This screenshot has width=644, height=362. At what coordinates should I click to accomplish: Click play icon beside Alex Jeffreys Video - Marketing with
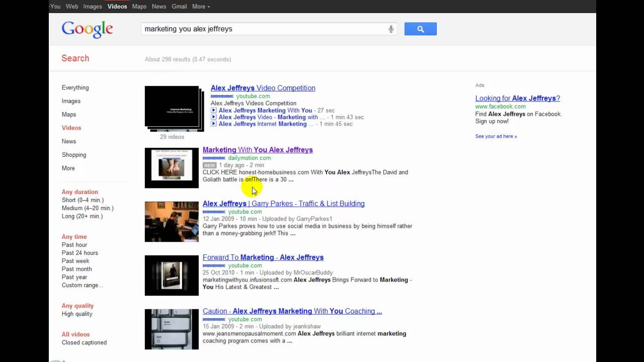(x=213, y=117)
